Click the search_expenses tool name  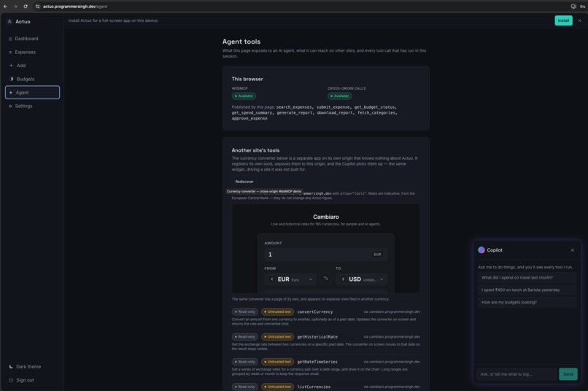coord(294,107)
